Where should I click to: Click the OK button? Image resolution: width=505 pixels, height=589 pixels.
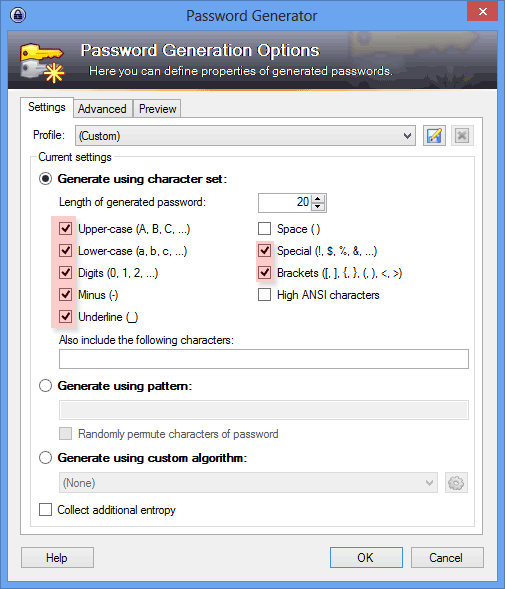point(366,557)
